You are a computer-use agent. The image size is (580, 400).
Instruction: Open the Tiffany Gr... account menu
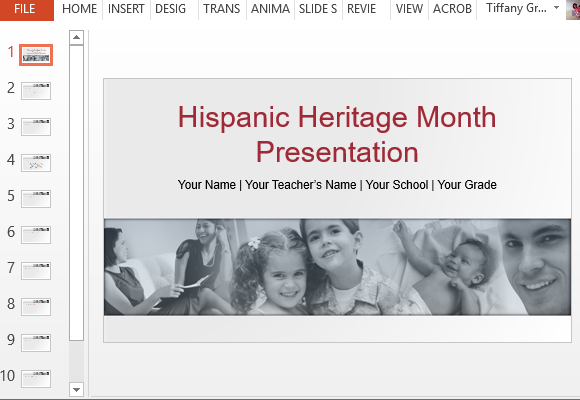coord(522,8)
